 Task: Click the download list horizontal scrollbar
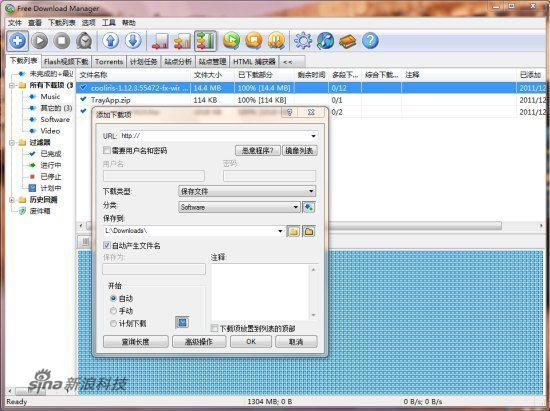coord(416,226)
